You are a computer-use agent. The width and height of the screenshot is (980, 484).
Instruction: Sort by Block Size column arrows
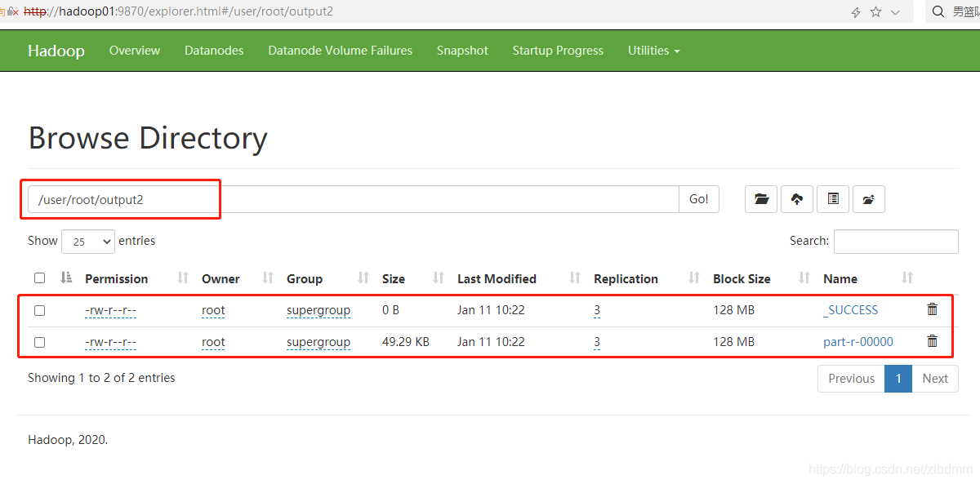[804, 278]
